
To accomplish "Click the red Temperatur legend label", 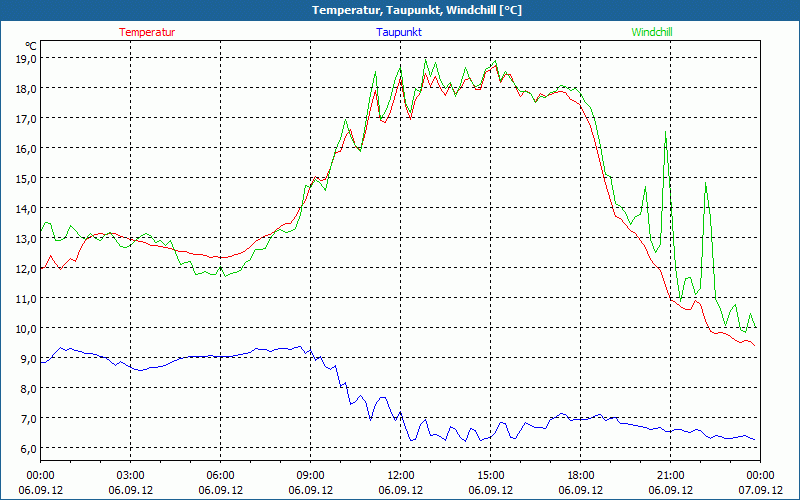I will pyautogui.click(x=147, y=32).
